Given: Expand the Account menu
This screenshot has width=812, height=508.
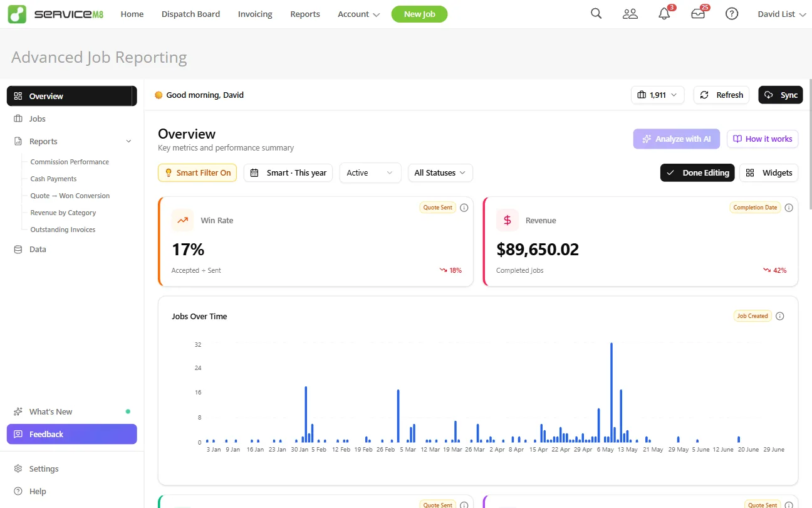Looking at the screenshot, I should 358,14.
